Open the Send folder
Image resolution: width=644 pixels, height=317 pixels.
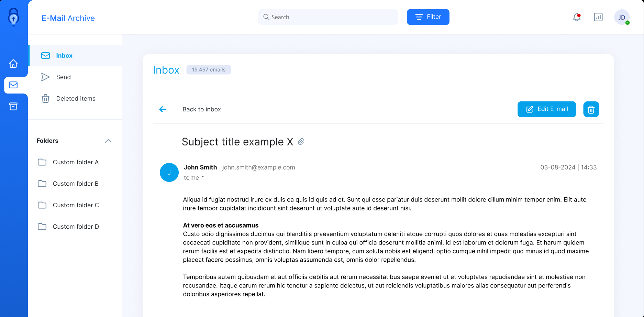[75, 77]
